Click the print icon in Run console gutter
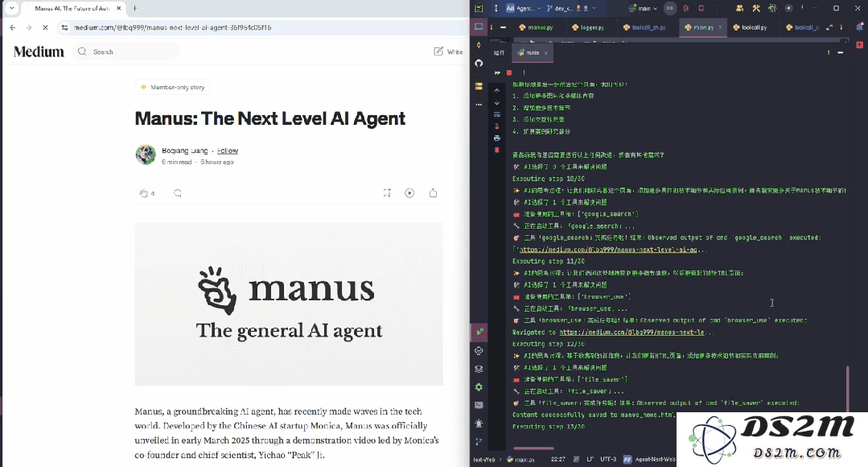868x467 pixels. click(496, 138)
